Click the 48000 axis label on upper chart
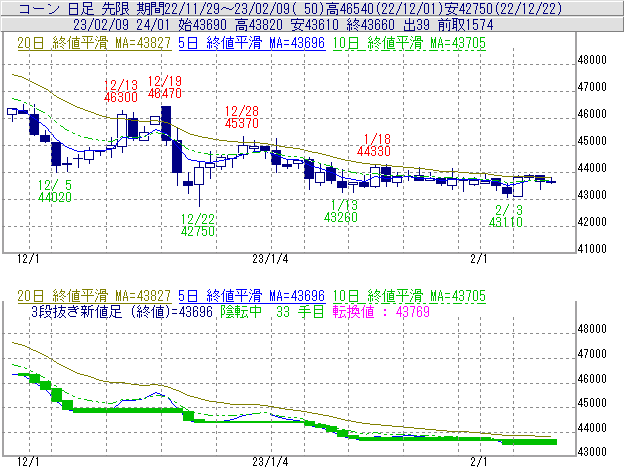624x475 pixels. pos(592,60)
